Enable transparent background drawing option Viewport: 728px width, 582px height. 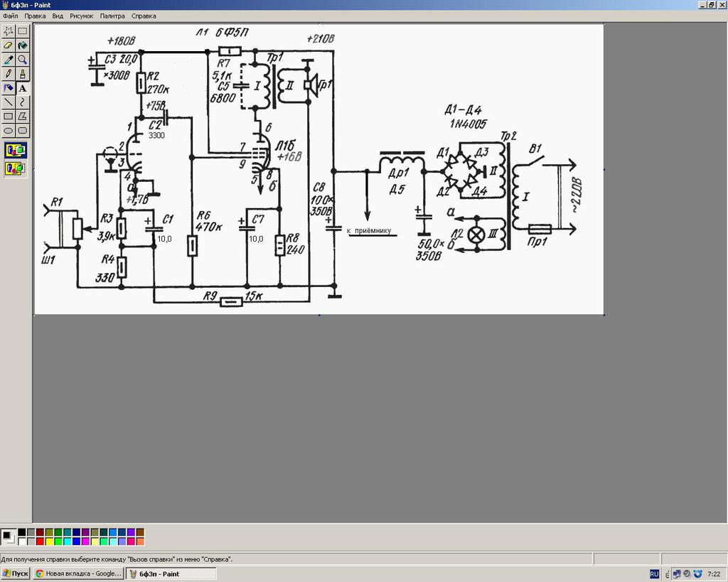click(16, 168)
